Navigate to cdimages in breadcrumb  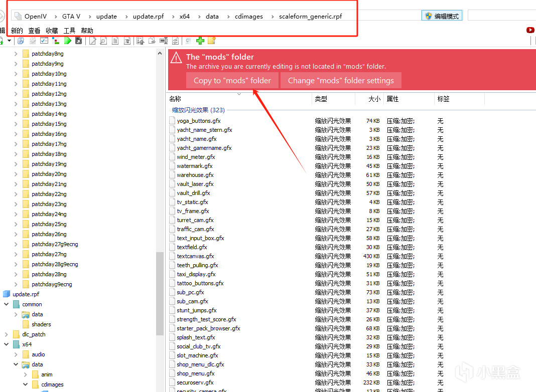(x=249, y=17)
